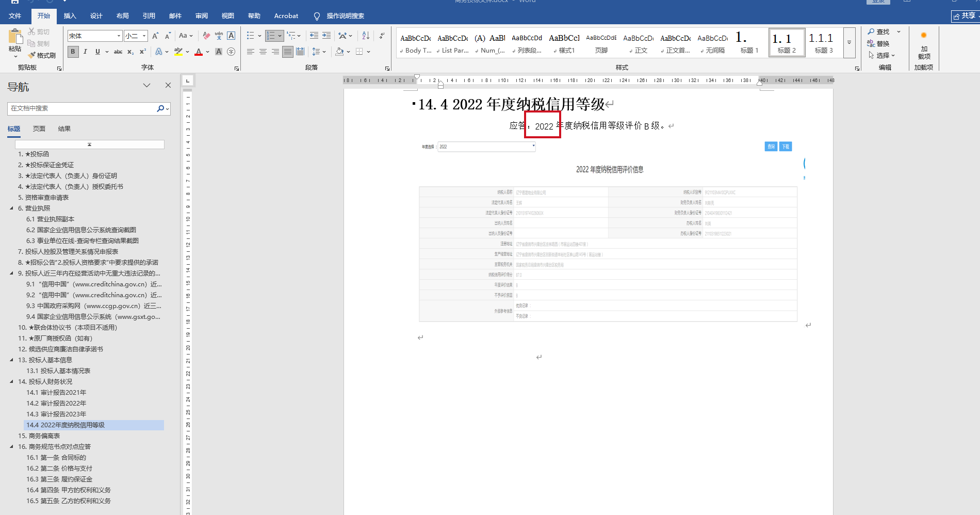Align text to the right

click(275, 52)
